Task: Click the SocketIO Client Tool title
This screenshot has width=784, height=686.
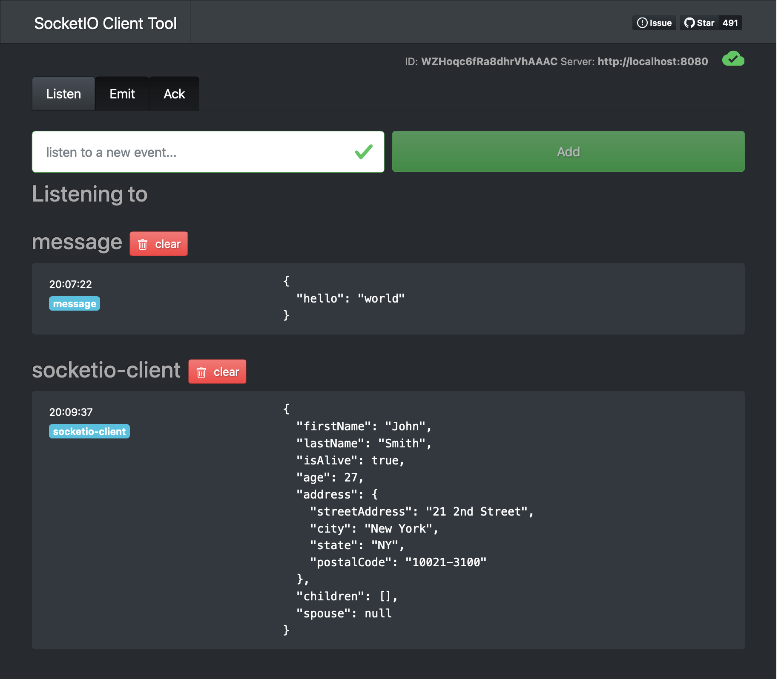Action: (106, 24)
